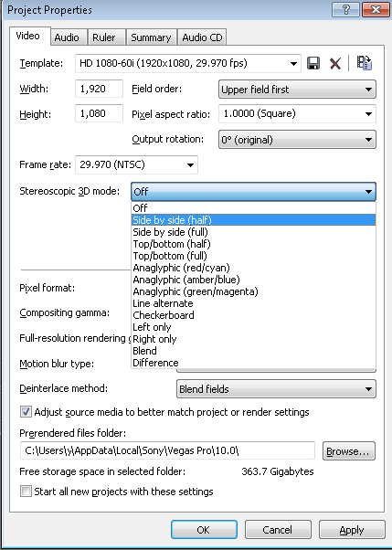Select Checkerboard mode
Viewport: 392px width, 550px height.
coord(253,315)
